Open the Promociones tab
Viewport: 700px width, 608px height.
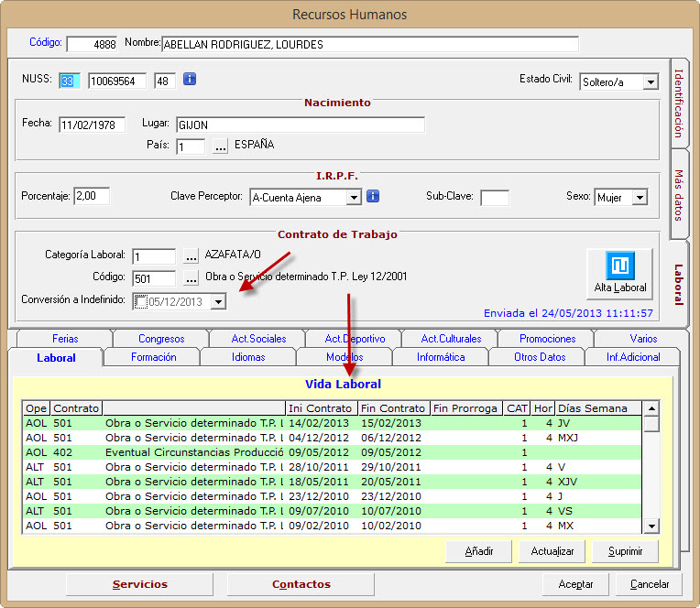547,339
